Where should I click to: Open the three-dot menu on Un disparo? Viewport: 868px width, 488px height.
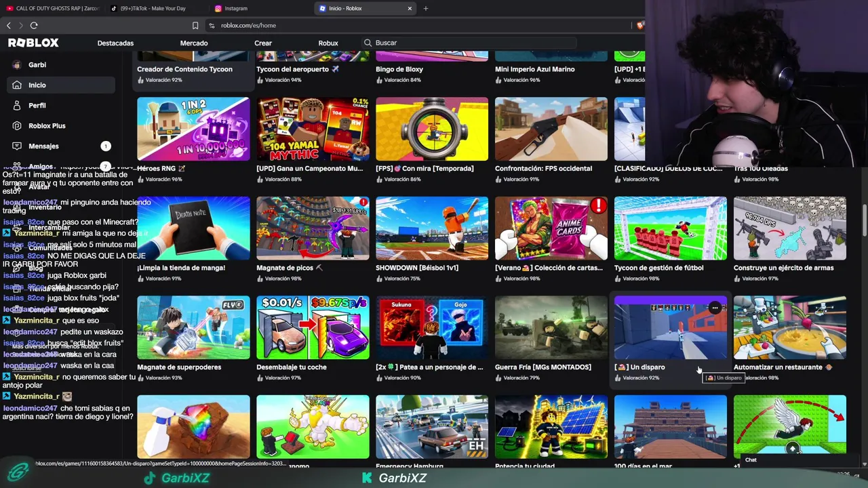(x=715, y=308)
